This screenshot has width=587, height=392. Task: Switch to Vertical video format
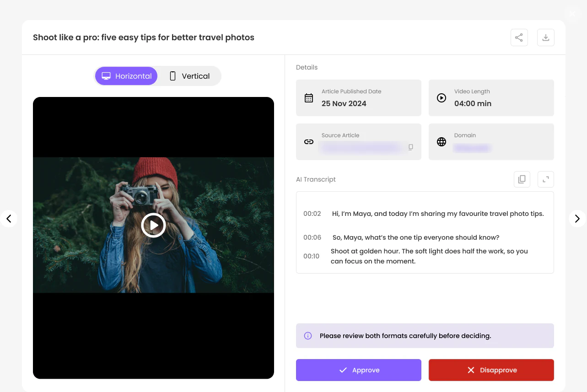[189, 76]
